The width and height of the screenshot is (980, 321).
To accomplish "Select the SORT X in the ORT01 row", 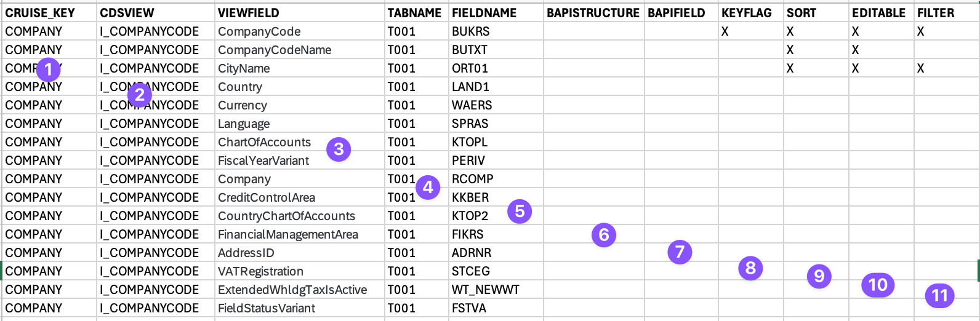I will tap(790, 68).
